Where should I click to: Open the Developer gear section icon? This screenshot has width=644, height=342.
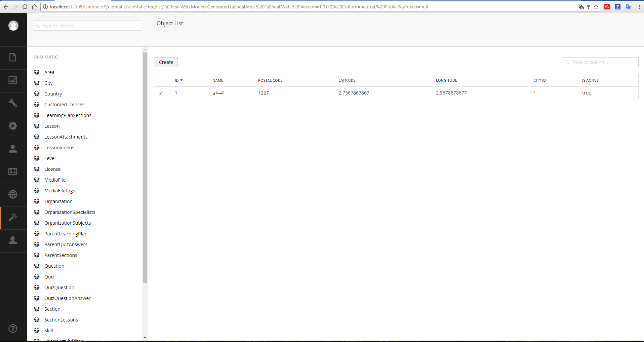pos(13,126)
